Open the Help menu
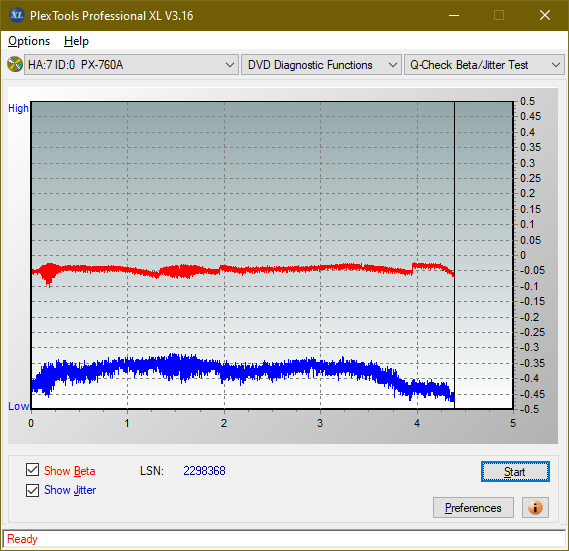The height and width of the screenshot is (551, 569). click(x=76, y=41)
